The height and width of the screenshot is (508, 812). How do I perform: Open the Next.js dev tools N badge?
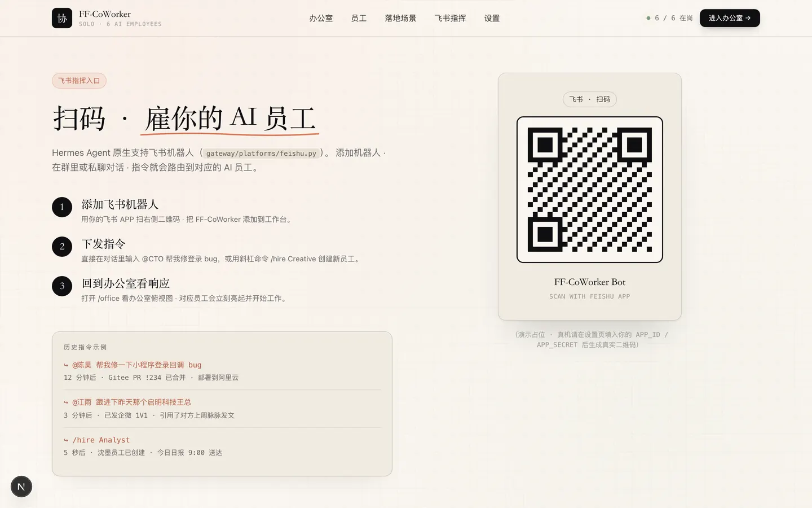pos(21,487)
